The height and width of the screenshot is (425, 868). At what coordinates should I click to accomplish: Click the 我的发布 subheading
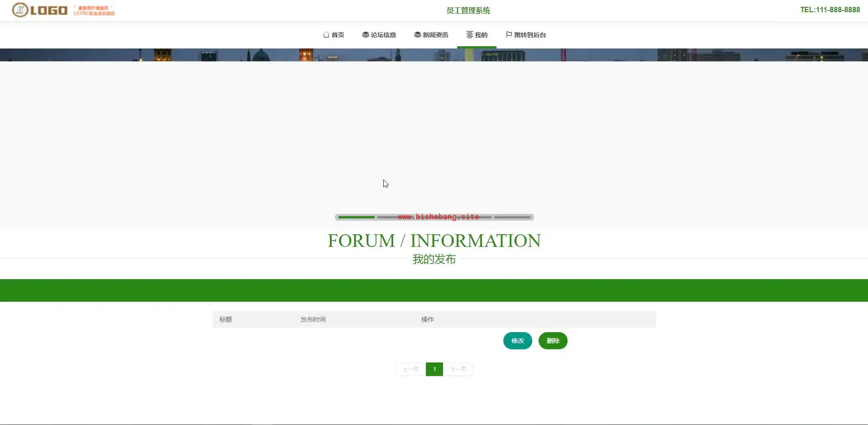(434, 259)
